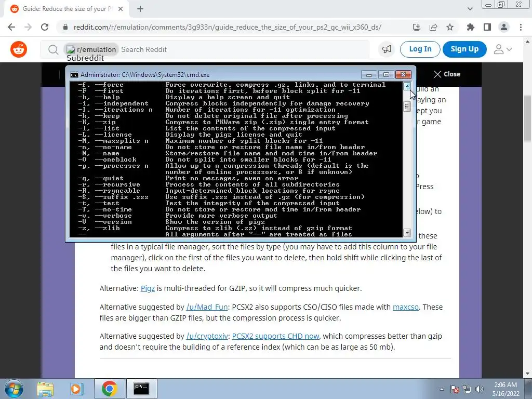This screenshot has height=399, width=532.
Task: Switch to Chrome from the taskbar
Action: (x=109, y=389)
